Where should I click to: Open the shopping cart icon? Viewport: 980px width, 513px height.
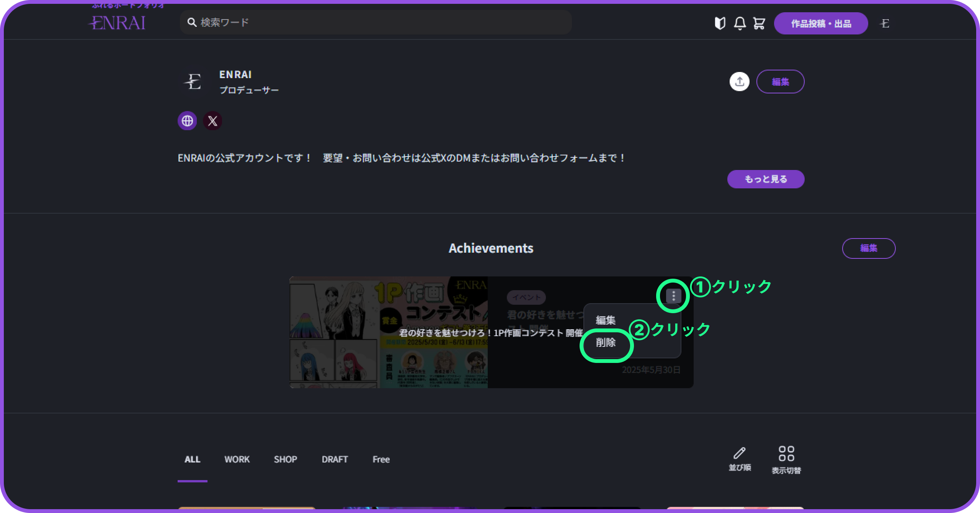tap(759, 23)
